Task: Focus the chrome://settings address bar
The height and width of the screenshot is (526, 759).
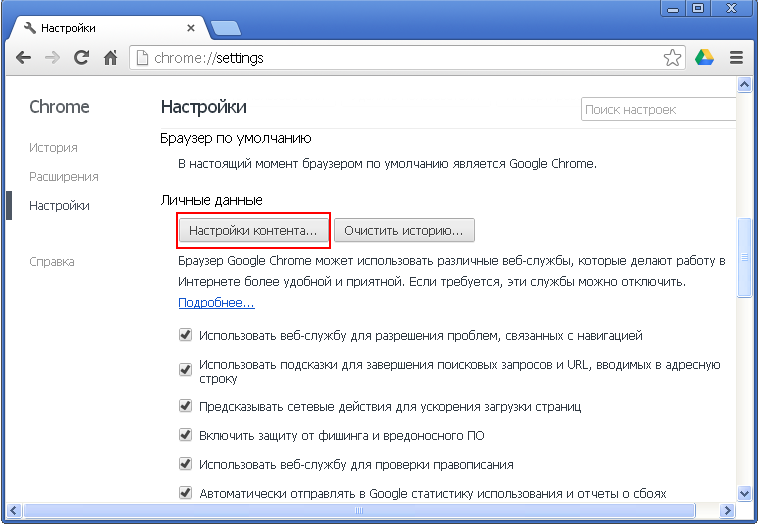Action: click(407, 58)
